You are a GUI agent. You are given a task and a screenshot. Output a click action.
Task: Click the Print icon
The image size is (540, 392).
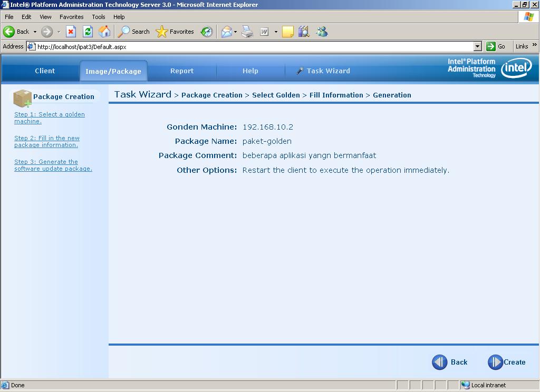(x=247, y=32)
